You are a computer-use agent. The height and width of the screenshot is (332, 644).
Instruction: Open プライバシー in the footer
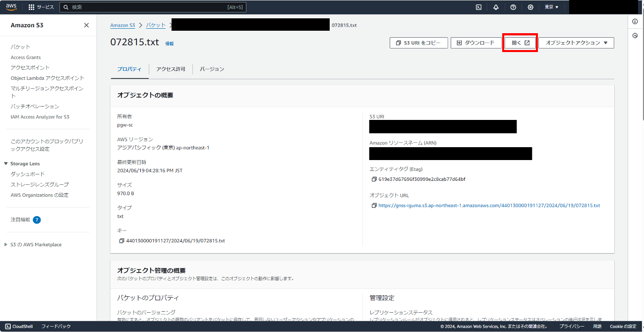click(x=572, y=327)
